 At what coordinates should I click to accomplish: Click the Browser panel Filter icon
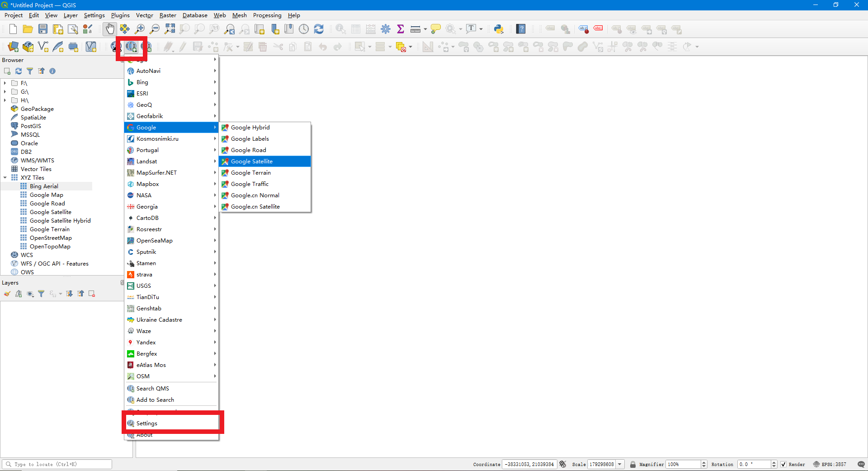(30, 71)
